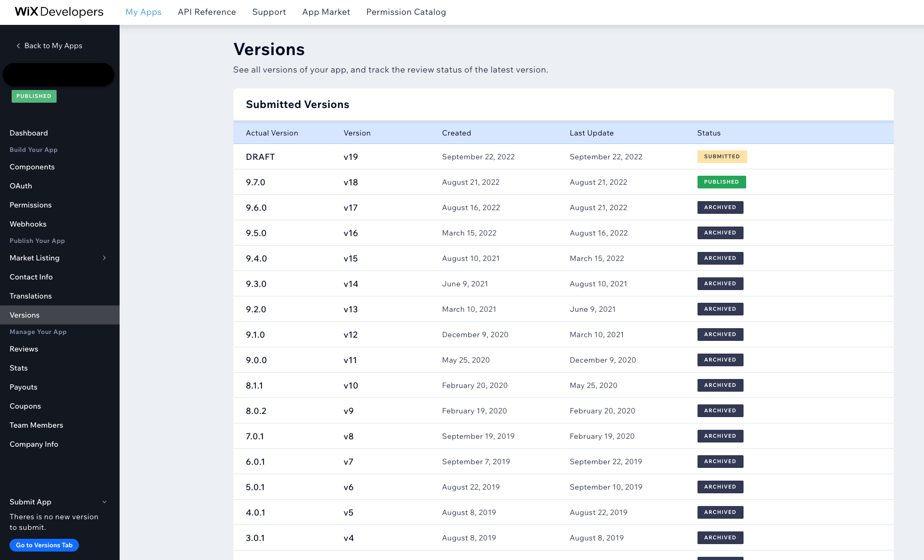Click the PUBLISHED status badge for v18
The image size is (924, 560).
click(721, 182)
